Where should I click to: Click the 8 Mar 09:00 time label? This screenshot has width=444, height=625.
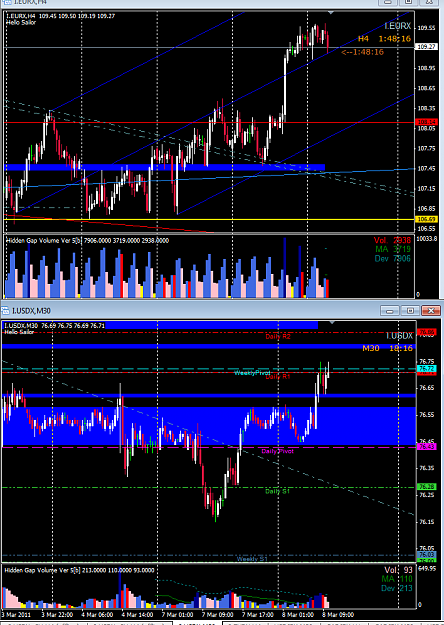(338, 615)
